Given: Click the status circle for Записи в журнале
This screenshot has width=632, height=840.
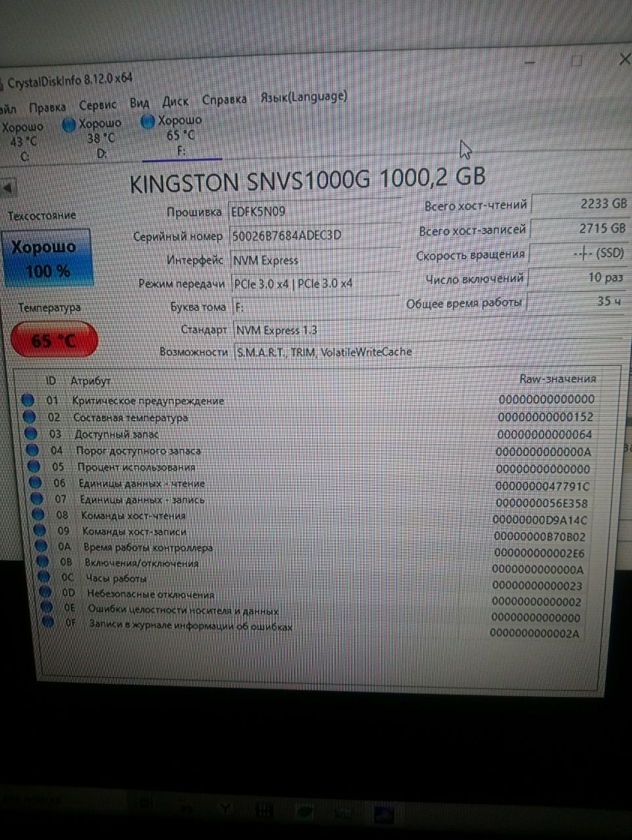Looking at the screenshot, I should click(x=49, y=621).
